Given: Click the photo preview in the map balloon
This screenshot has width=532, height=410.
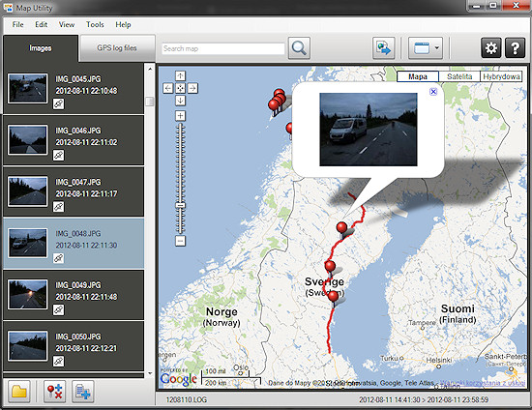Looking at the screenshot, I should point(369,130).
